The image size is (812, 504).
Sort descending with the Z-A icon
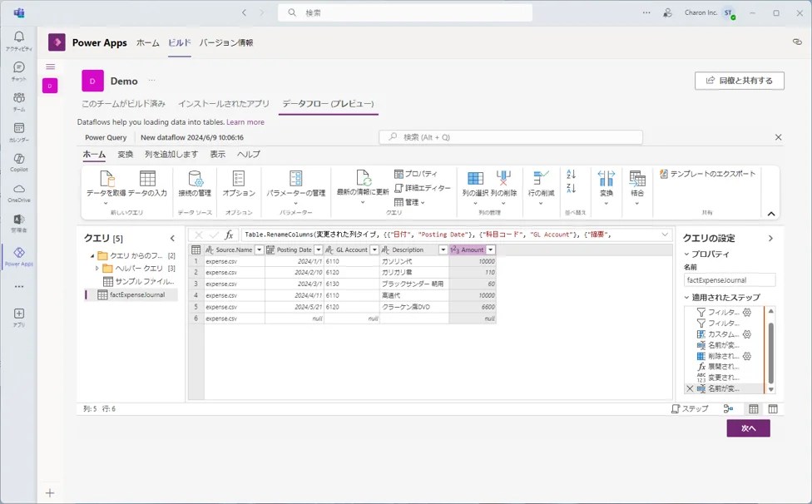pyautogui.click(x=572, y=188)
